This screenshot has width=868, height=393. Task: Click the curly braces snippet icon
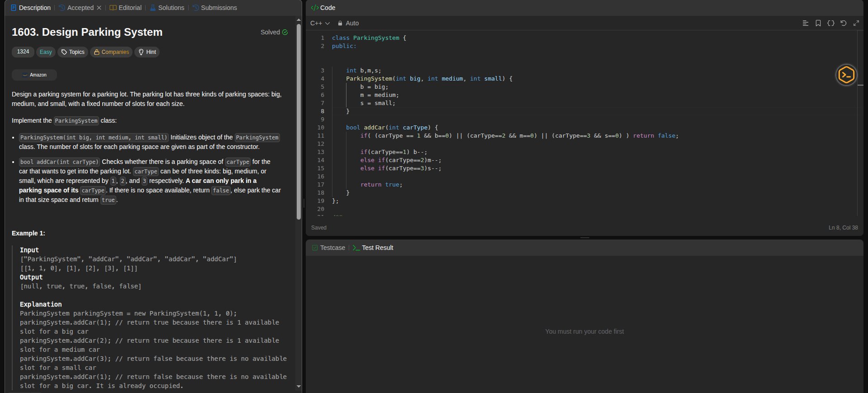pos(830,23)
